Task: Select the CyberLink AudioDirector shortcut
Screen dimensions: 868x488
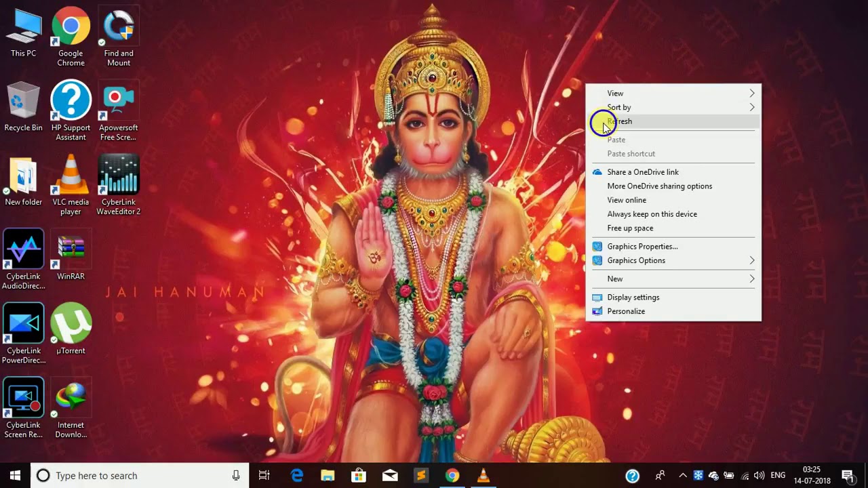Action: pos(23,260)
